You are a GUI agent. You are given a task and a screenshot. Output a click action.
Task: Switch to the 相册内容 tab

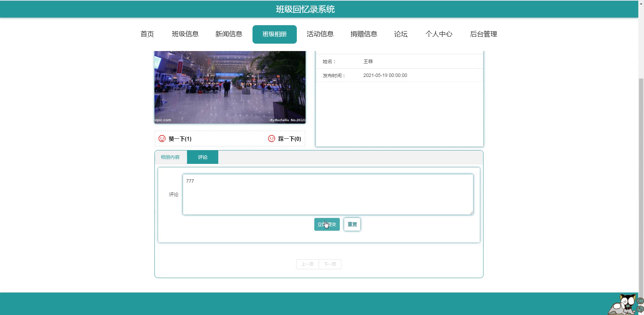coord(170,157)
